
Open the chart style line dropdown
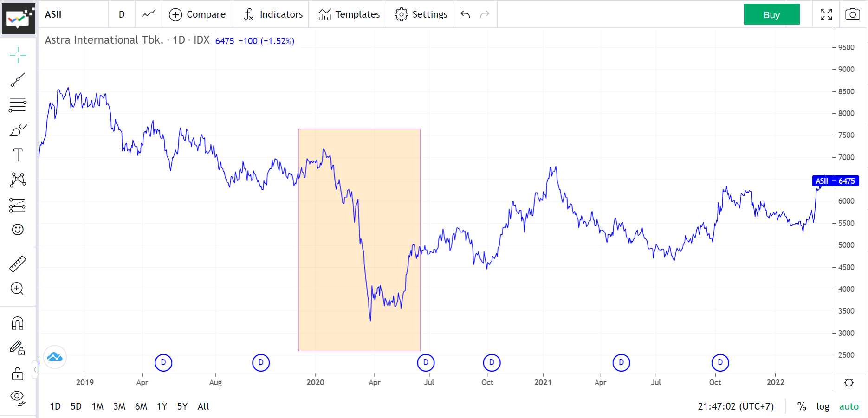click(x=149, y=14)
